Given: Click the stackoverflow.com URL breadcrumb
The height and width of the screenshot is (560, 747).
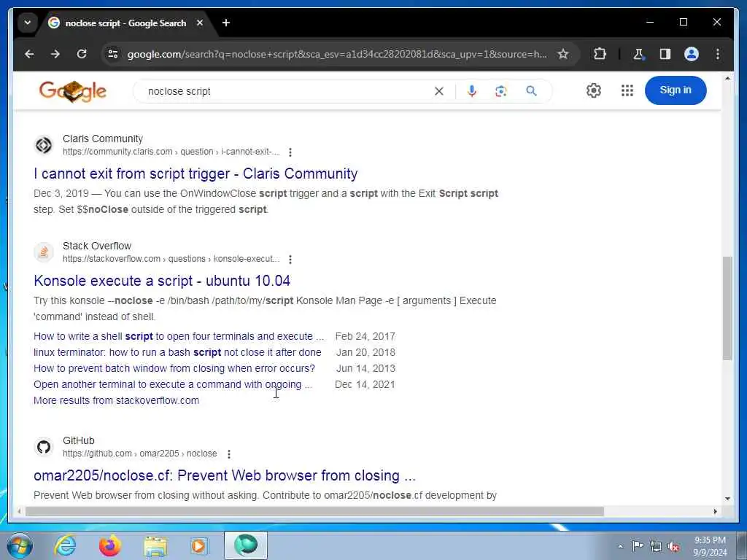Looking at the screenshot, I should [x=171, y=259].
